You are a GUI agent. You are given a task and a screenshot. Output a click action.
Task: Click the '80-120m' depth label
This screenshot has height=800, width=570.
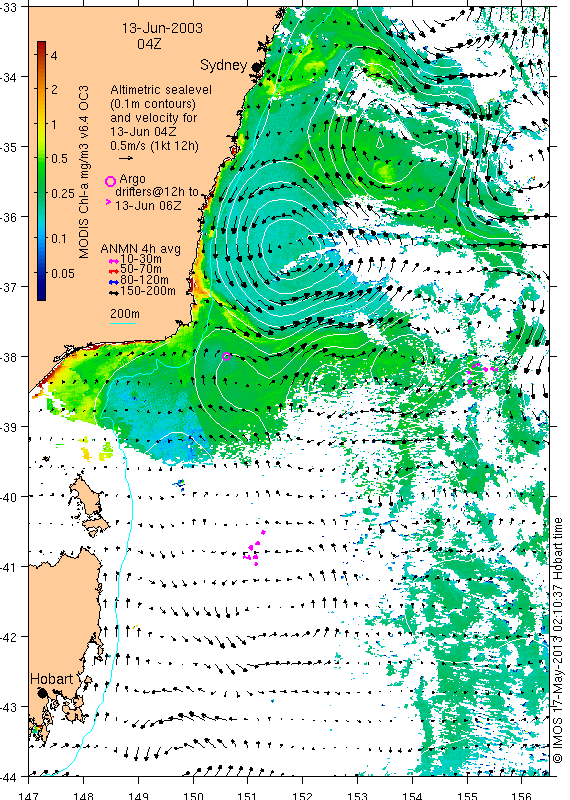click(144, 280)
